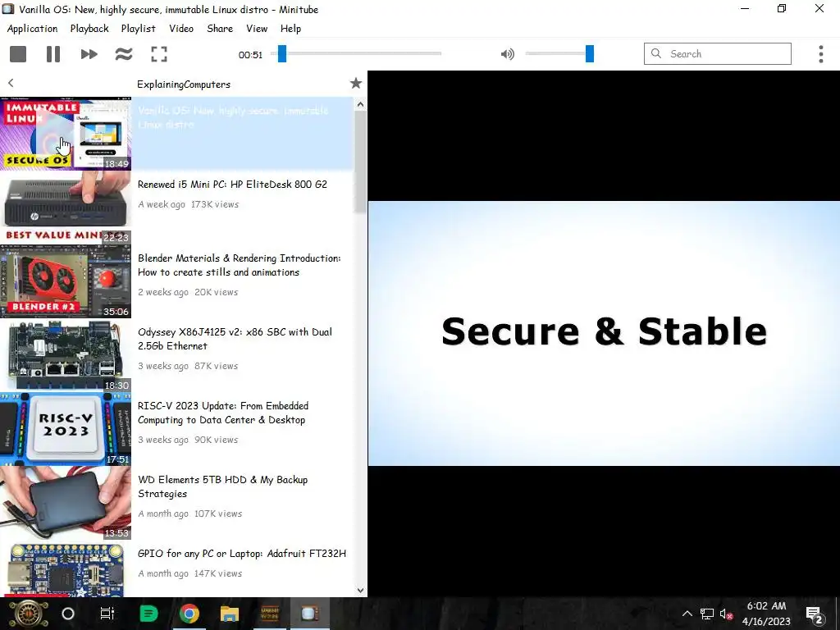The width and height of the screenshot is (840, 630).
Task: Open File Explorer on taskbar
Action: coord(230,614)
